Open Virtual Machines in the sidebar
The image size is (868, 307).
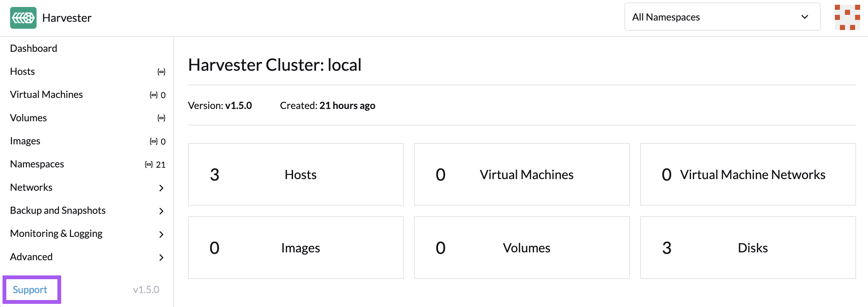(46, 94)
